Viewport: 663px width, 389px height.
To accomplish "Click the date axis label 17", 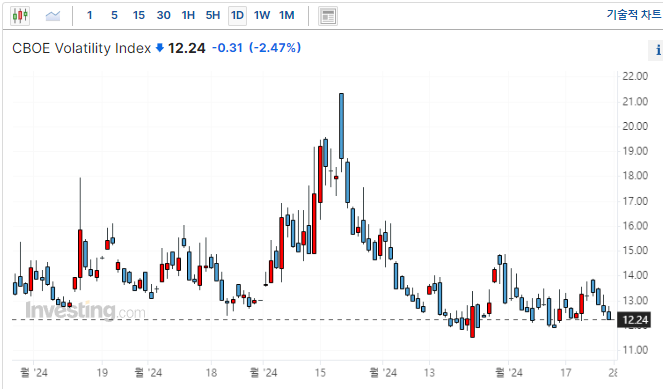I will 565,373.
